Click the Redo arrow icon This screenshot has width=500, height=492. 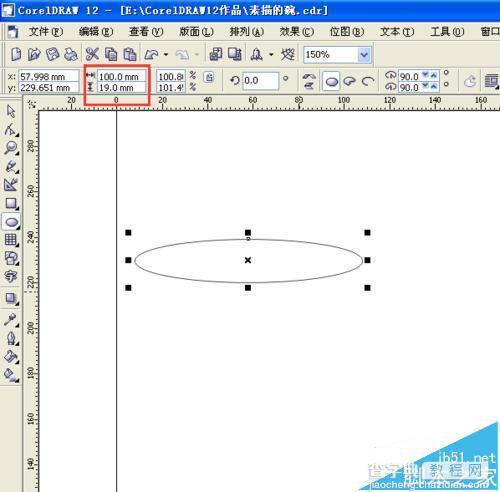tap(182, 54)
